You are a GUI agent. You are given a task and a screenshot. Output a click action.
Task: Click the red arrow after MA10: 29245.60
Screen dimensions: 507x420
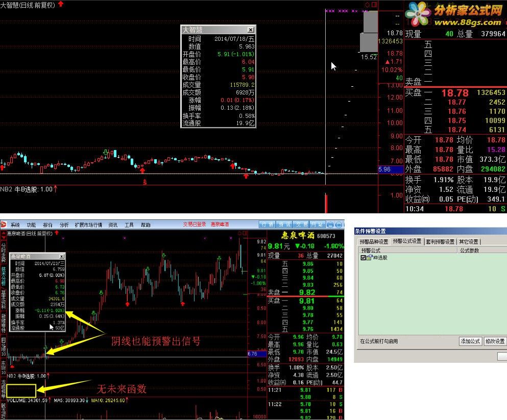127,400
